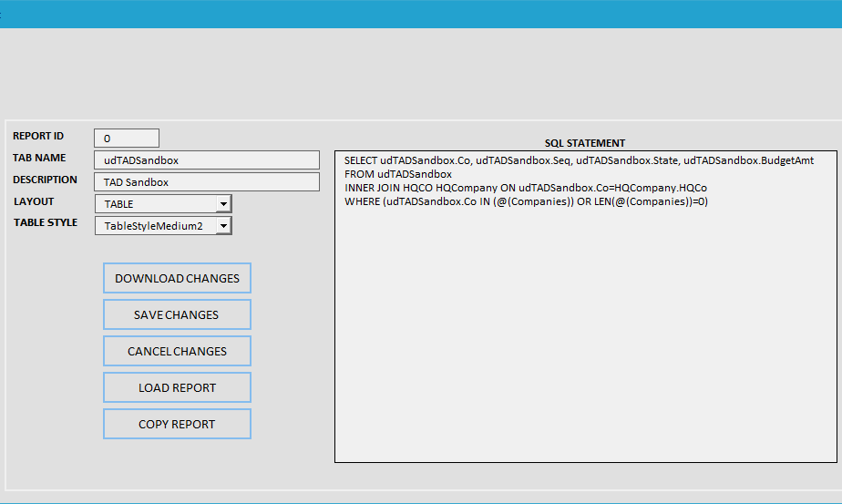This screenshot has width=842, height=504.
Task: Click the TAB NAME label
Action: click(39, 158)
